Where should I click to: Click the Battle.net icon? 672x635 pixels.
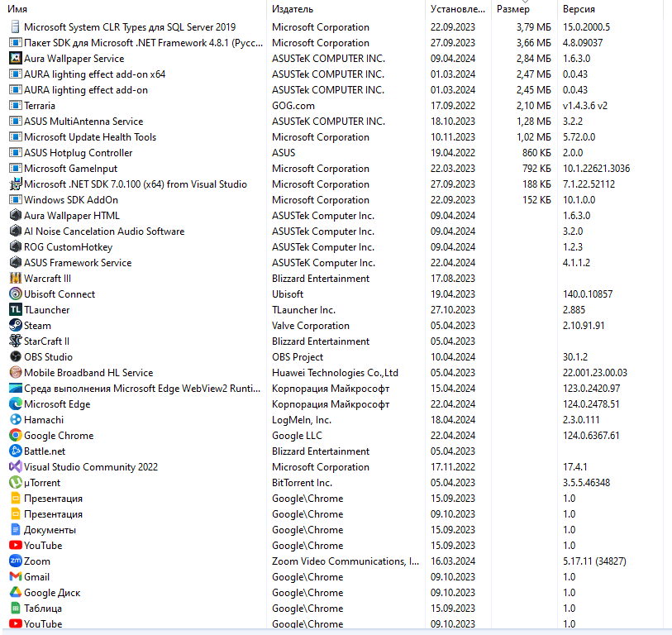click(14, 451)
